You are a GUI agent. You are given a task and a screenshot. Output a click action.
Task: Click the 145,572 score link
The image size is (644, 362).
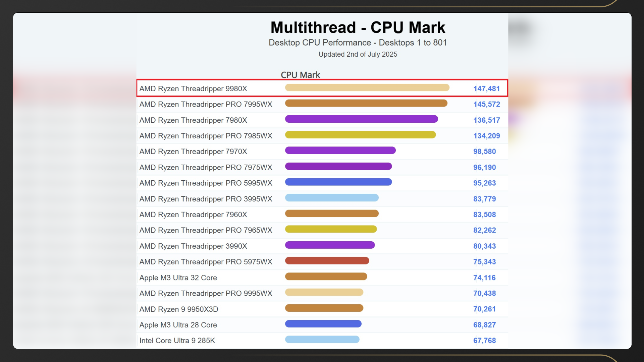(486, 104)
